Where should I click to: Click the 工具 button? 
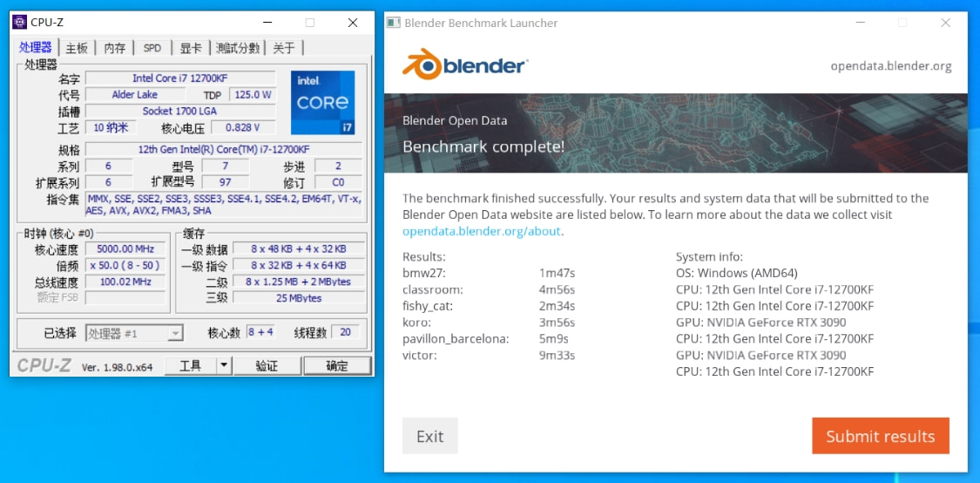click(x=191, y=366)
